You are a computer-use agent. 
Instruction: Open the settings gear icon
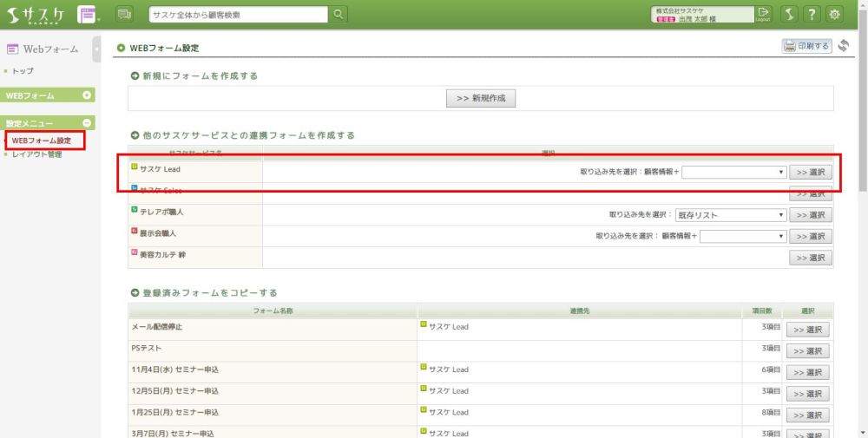click(x=835, y=15)
